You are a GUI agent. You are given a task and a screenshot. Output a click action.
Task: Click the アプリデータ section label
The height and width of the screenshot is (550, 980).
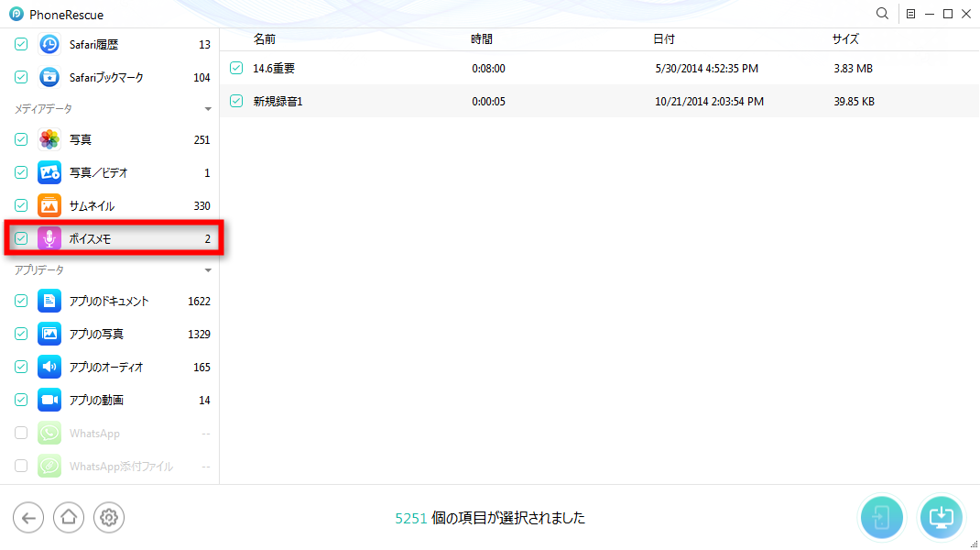point(38,270)
